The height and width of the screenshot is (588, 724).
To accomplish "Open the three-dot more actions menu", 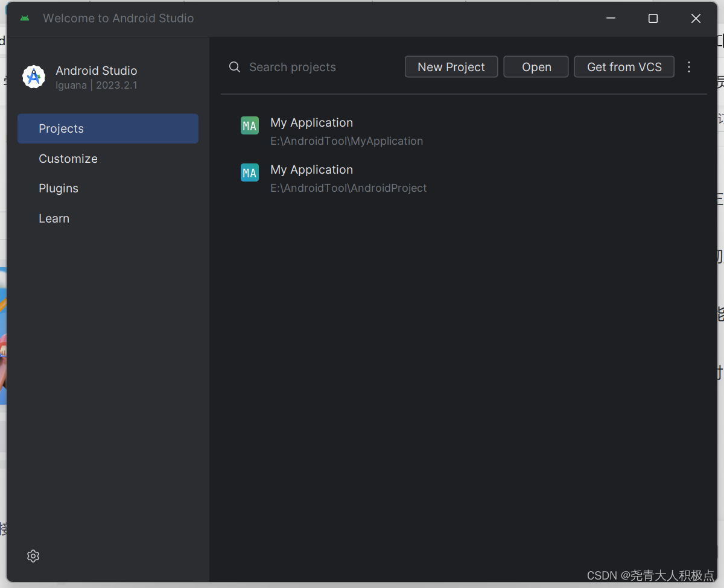I will tap(690, 67).
